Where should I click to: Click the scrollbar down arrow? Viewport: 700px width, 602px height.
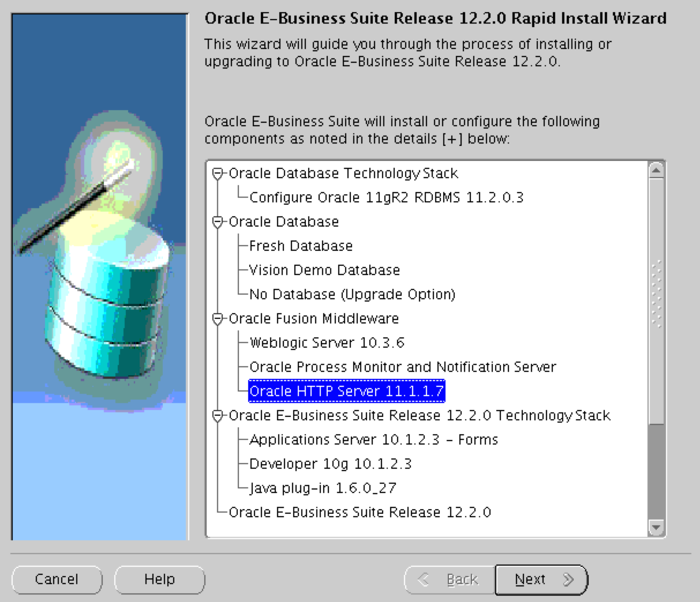tap(656, 527)
